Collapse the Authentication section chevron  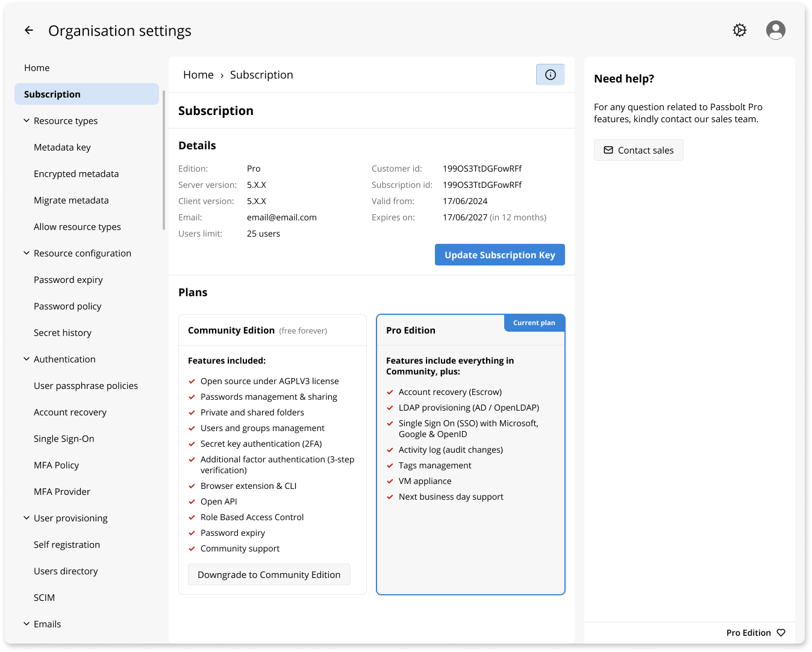(27, 359)
